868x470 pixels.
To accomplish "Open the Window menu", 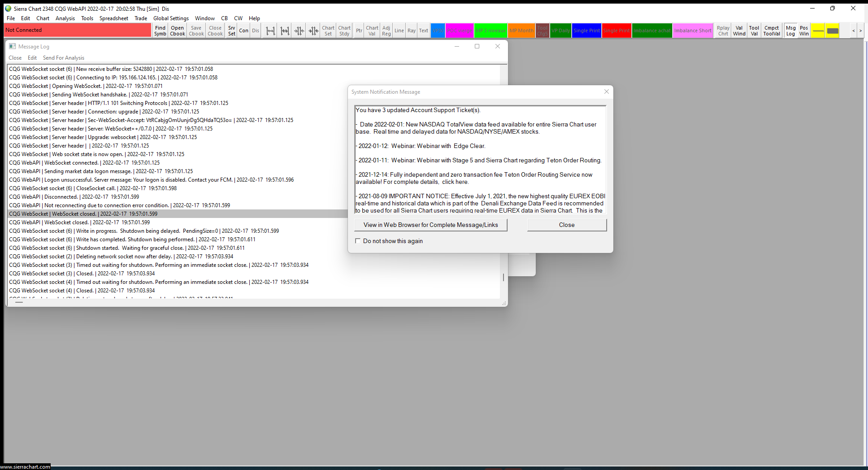I will 205,18.
